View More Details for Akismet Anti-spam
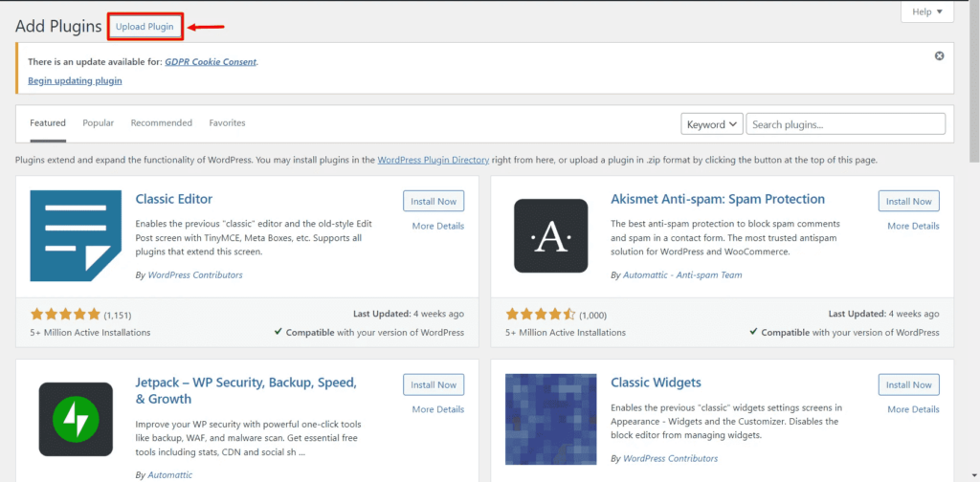The image size is (980, 482). point(913,226)
